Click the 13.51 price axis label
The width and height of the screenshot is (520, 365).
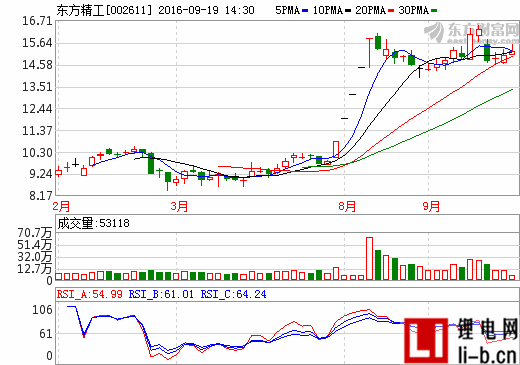(37, 87)
